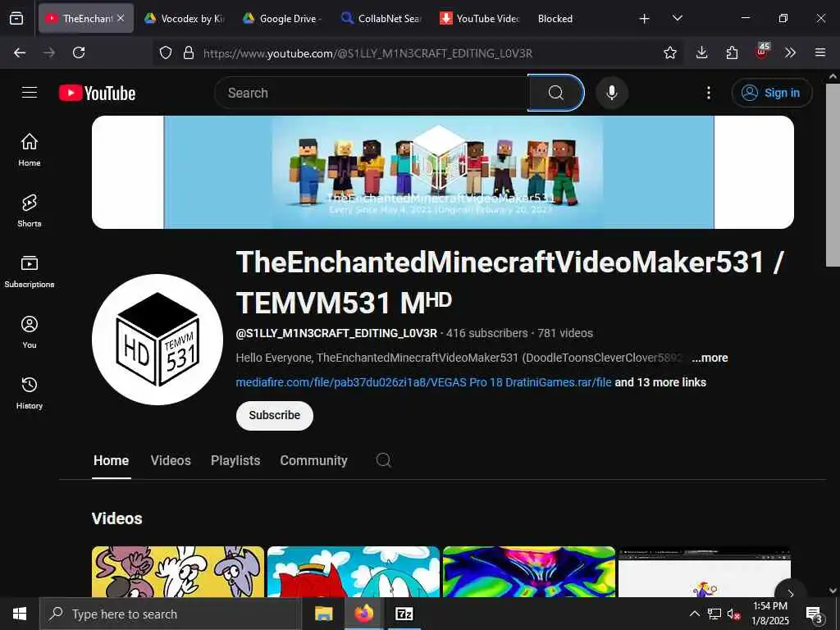Click page vertical scrollbar thumb
840x630 pixels.
[x=833, y=175]
